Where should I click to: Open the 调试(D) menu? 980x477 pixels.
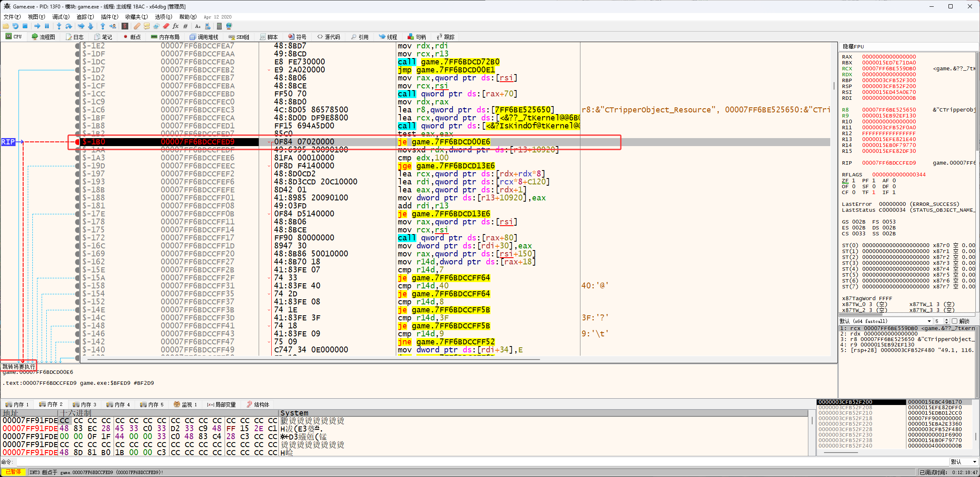pyautogui.click(x=61, y=17)
